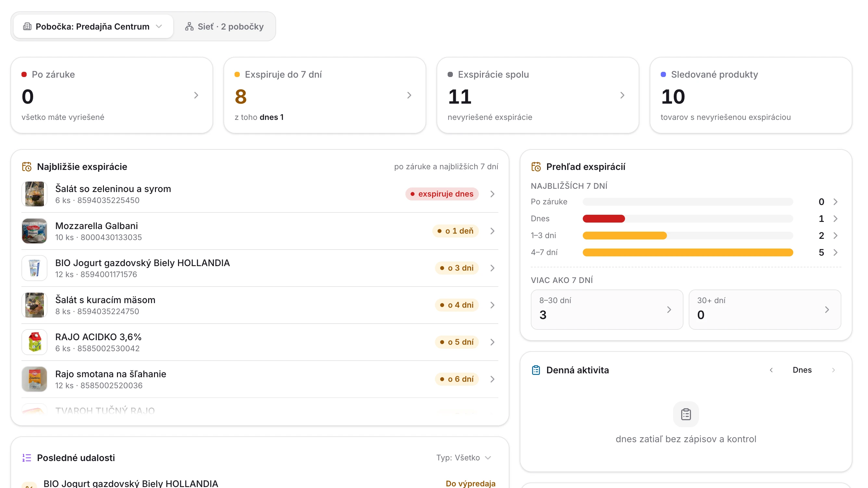Go to next day in Denná aktivita
The height and width of the screenshot is (488, 868).
(833, 370)
